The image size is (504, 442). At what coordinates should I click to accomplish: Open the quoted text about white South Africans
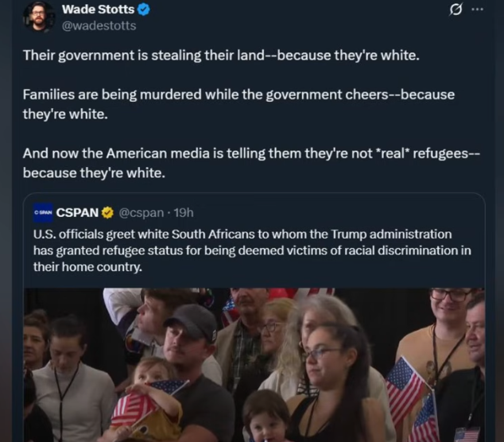click(x=252, y=250)
